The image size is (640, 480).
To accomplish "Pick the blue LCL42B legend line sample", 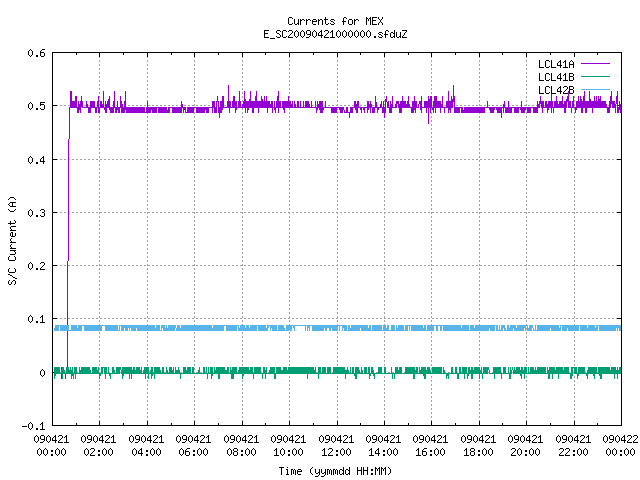I will click(x=595, y=89).
